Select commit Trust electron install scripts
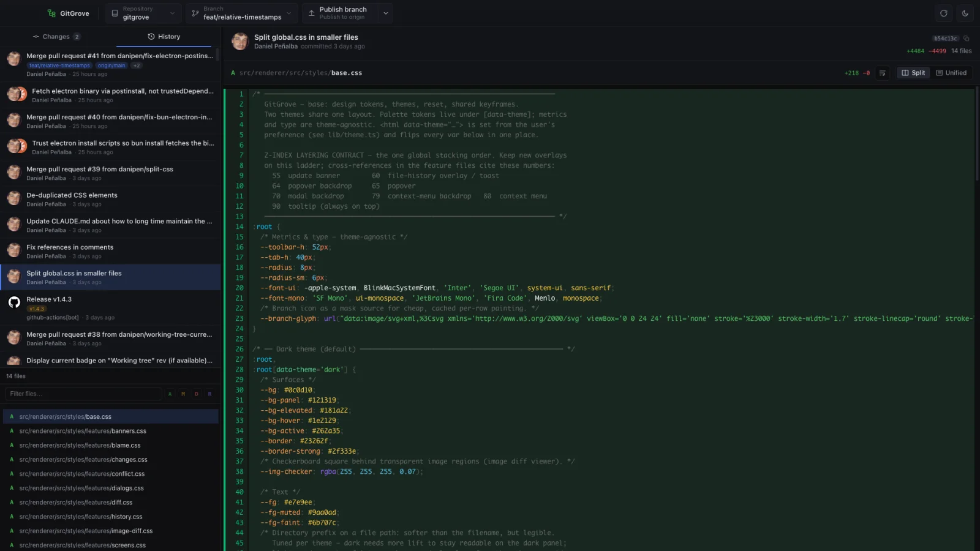 coord(110,147)
